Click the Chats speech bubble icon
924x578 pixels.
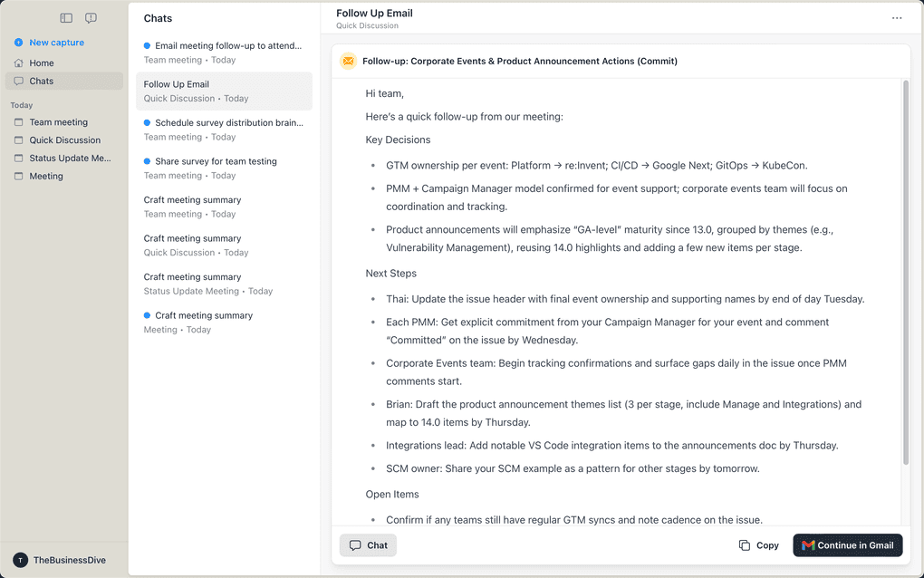tap(18, 81)
